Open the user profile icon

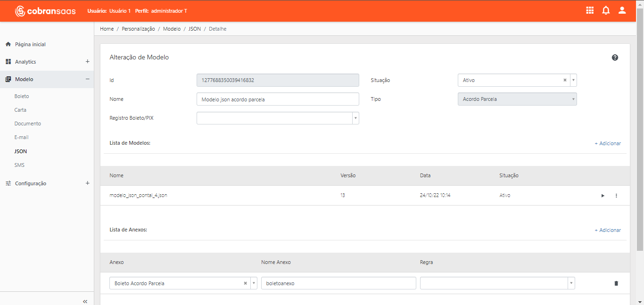point(622,10)
